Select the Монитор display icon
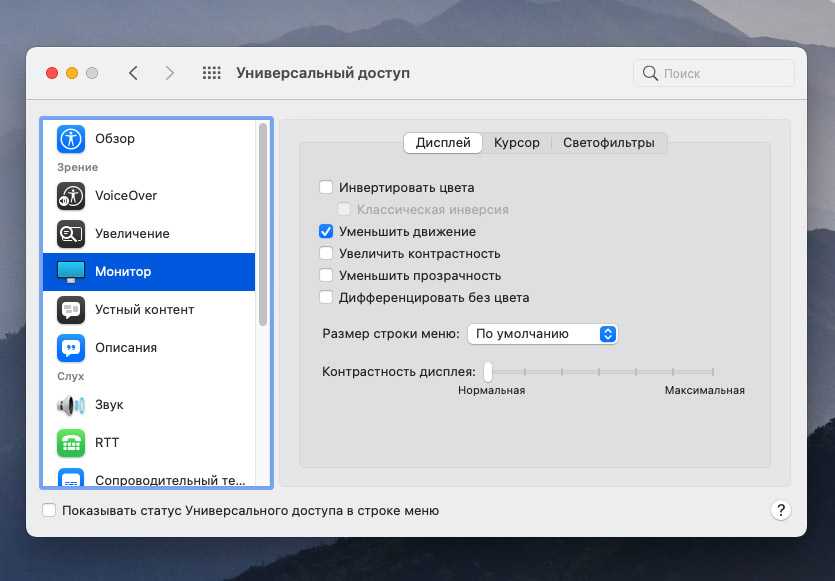The height and width of the screenshot is (581, 835). tap(71, 272)
